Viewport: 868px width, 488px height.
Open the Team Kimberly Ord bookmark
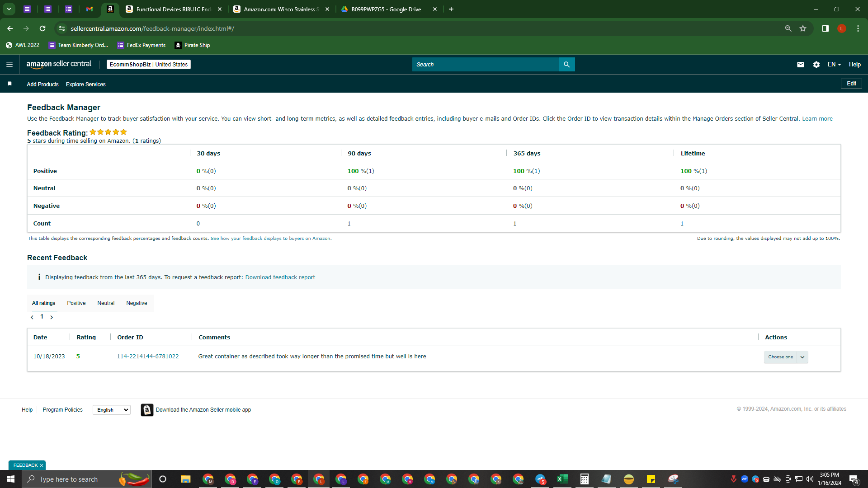point(79,45)
